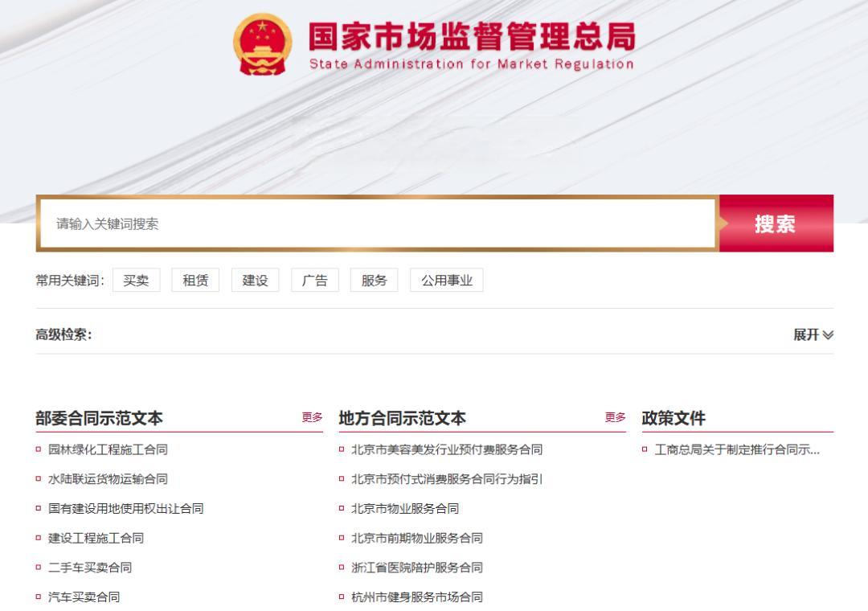Open 园林绿化工程施工合同
The width and height of the screenshot is (868, 611).
(108, 449)
